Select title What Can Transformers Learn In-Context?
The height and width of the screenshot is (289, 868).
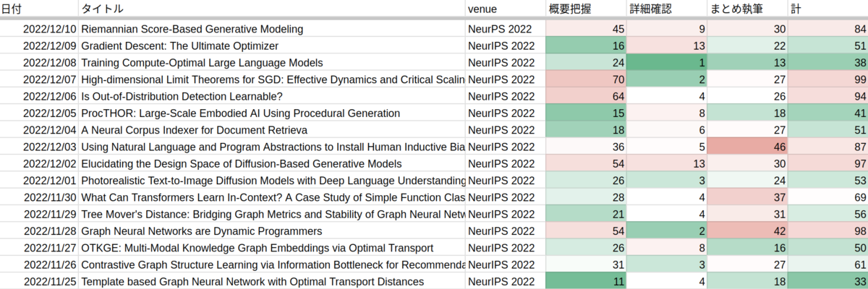(272, 197)
